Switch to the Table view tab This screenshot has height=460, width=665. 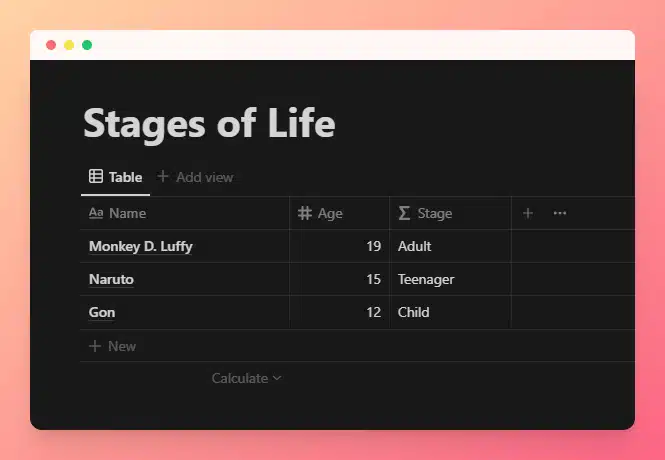[116, 177]
